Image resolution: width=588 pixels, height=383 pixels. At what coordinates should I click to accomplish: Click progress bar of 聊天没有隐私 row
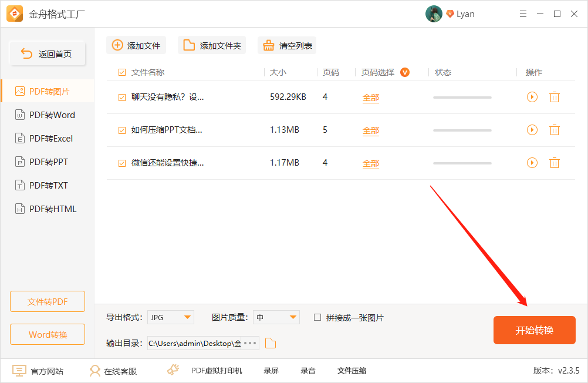tap(462, 98)
